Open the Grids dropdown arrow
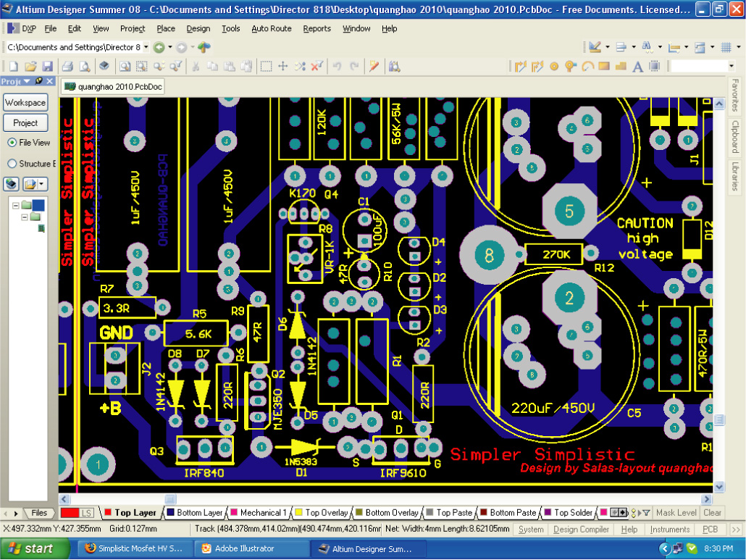 tap(738, 47)
